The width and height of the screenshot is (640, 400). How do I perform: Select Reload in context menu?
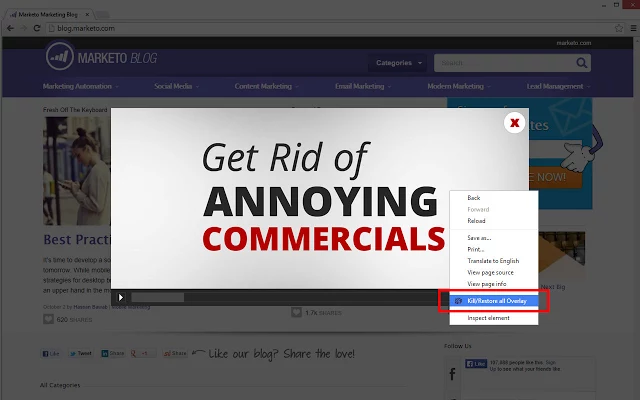click(494, 221)
